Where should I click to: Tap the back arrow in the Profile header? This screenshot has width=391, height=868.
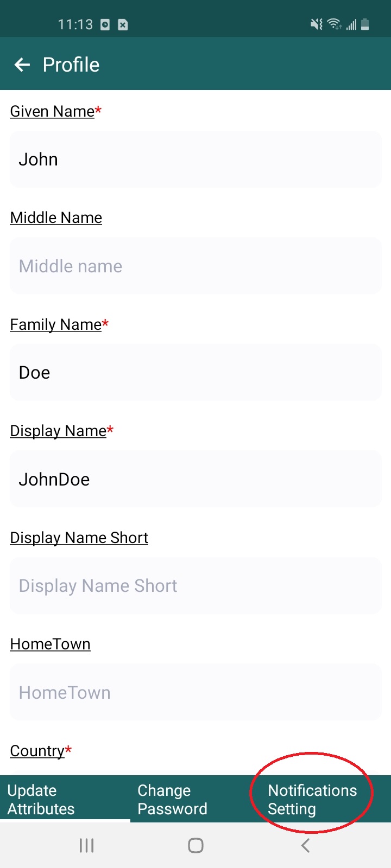tap(22, 65)
